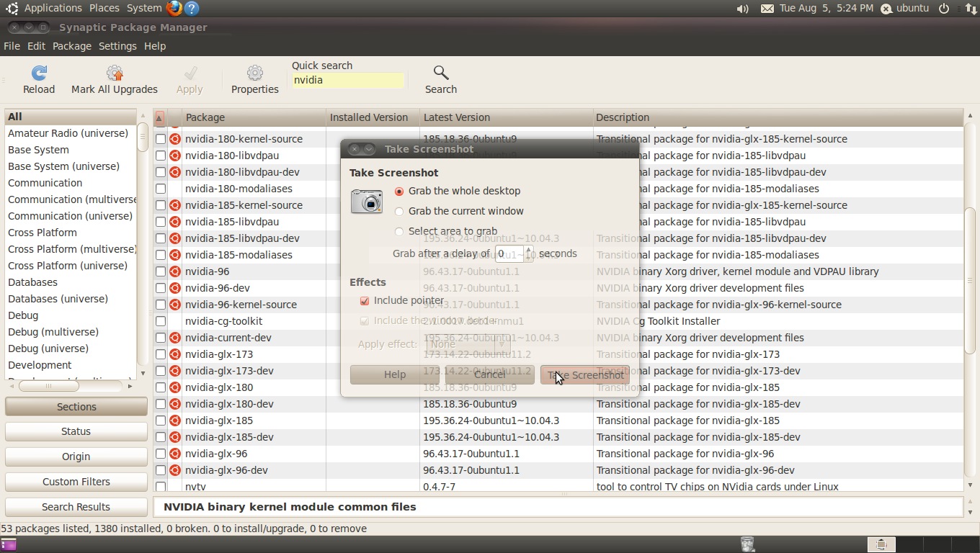Click the Ubuntu support icon for nvidia-185-kernel-source

(x=175, y=205)
